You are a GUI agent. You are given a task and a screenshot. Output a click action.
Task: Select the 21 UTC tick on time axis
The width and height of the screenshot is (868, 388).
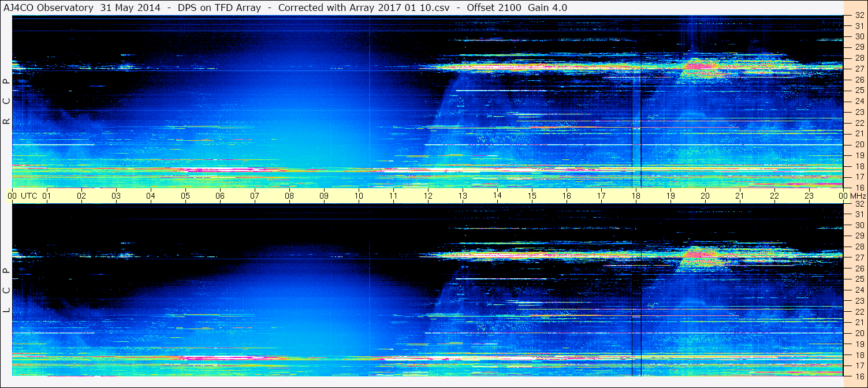coord(740,196)
